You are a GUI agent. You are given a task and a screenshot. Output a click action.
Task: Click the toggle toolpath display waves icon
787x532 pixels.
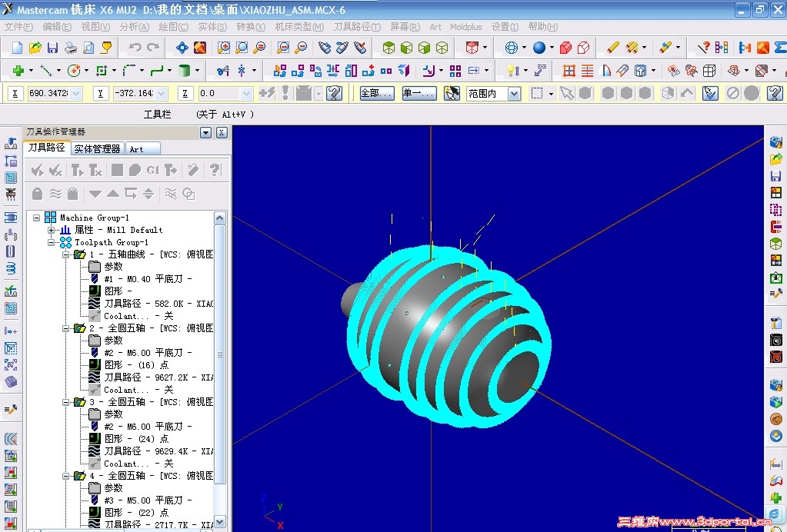click(x=55, y=194)
